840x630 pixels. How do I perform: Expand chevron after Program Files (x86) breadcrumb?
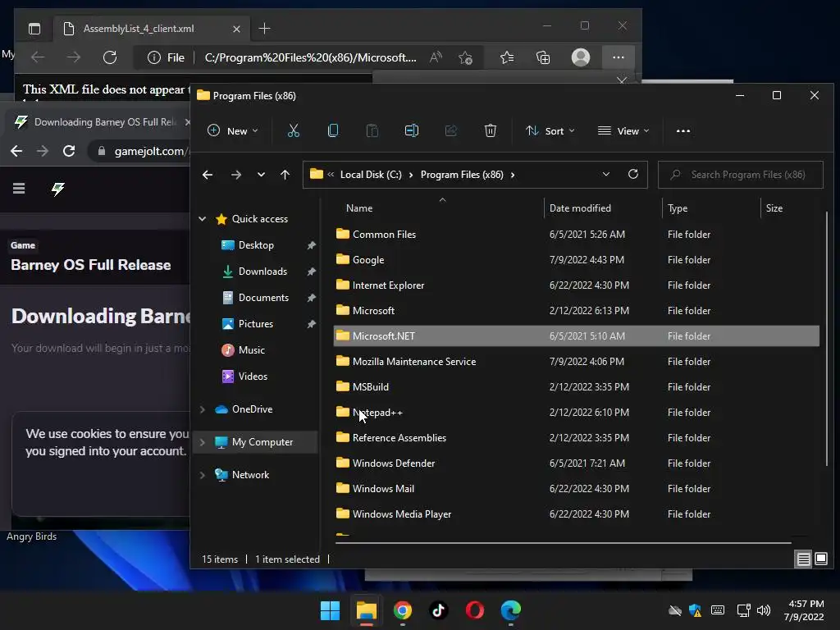click(x=513, y=175)
